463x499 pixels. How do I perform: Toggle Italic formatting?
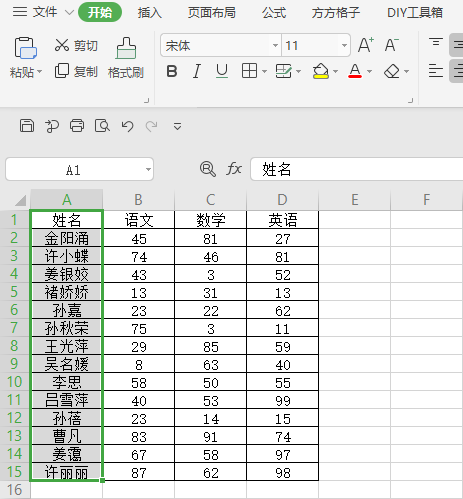pyautogui.click(x=197, y=71)
